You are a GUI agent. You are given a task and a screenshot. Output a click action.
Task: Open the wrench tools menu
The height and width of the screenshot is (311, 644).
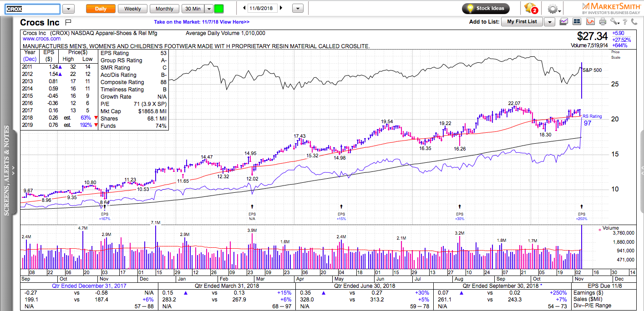(x=615, y=21)
